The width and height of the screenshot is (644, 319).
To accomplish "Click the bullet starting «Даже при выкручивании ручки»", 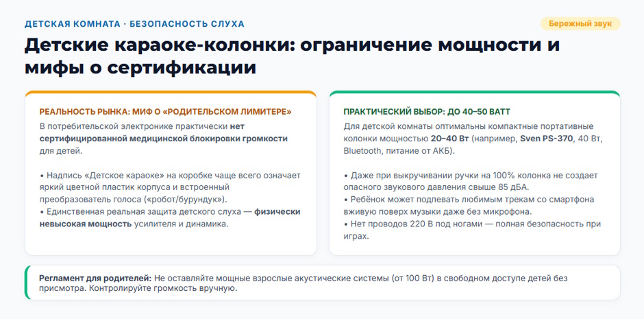I will click(471, 181).
